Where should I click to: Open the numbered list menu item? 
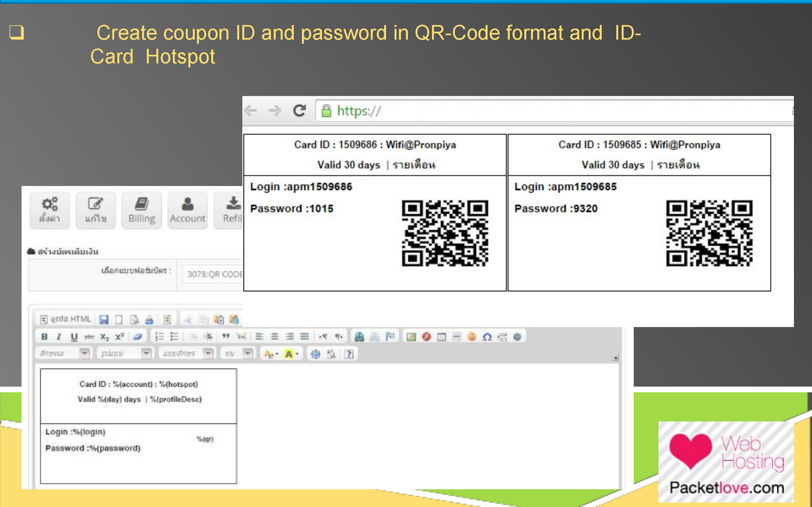click(x=159, y=337)
